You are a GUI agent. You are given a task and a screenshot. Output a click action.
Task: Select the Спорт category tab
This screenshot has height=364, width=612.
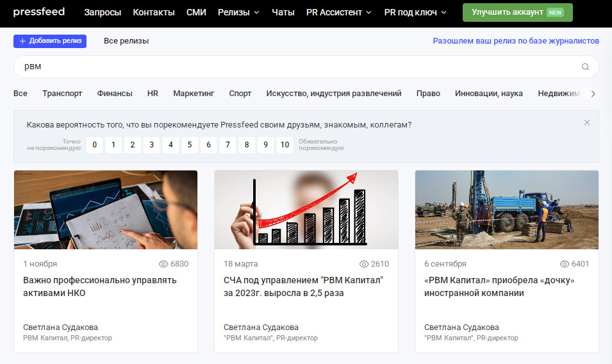tap(240, 94)
